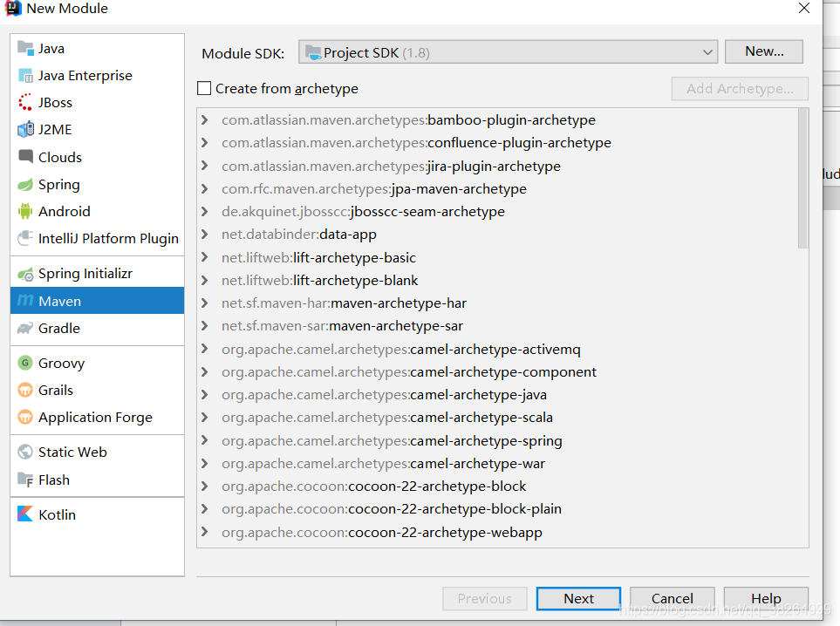Enable Create from archetype checkbox
The width and height of the screenshot is (840, 626).
(204, 88)
